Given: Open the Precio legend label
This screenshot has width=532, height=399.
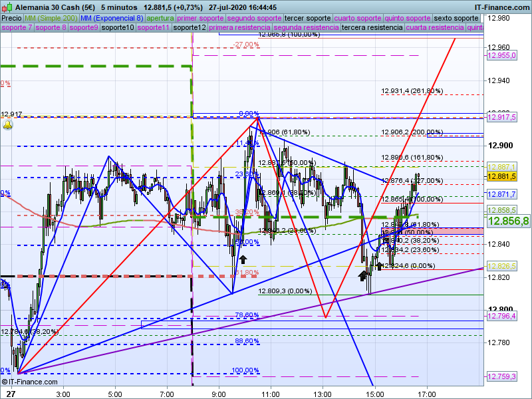Looking at the screenshot, I should pyautogui.click(x=11, y=19).
